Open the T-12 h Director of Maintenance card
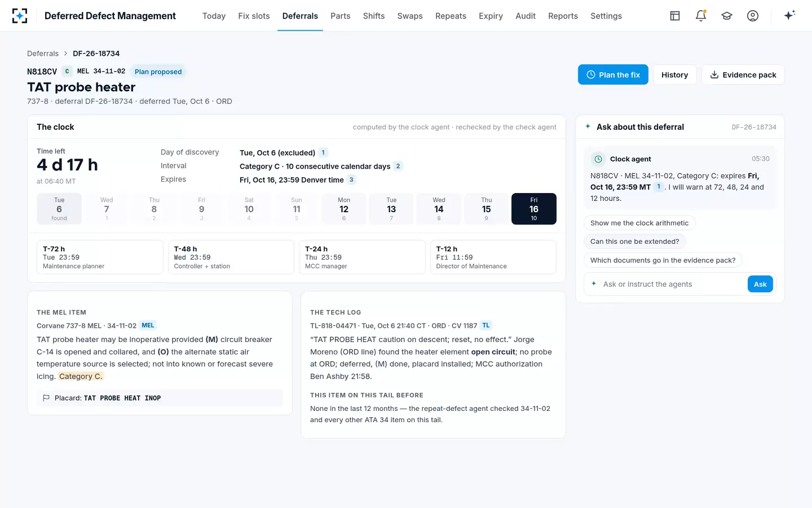 493,257
